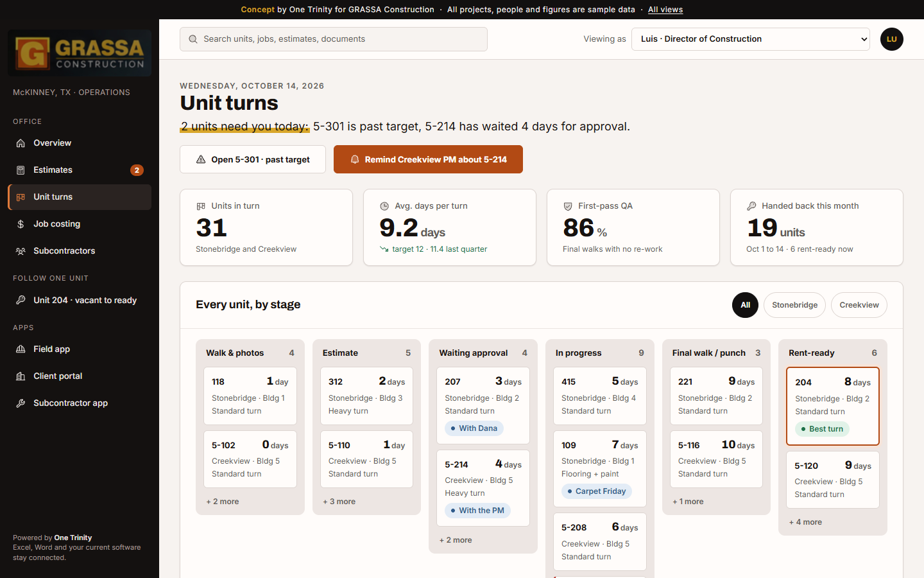The image size is (924, 578).
Task: Open the All views link
Action: click(x=665, y=10)
